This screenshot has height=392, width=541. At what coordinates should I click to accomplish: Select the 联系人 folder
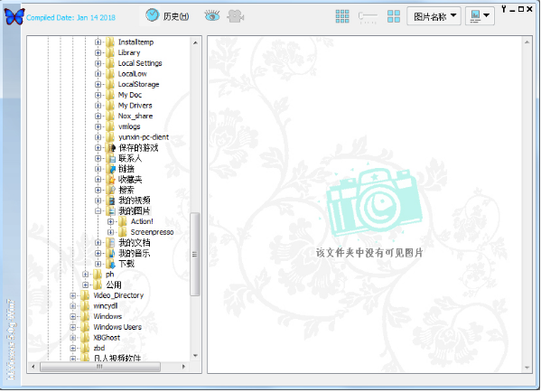point(130,158)
